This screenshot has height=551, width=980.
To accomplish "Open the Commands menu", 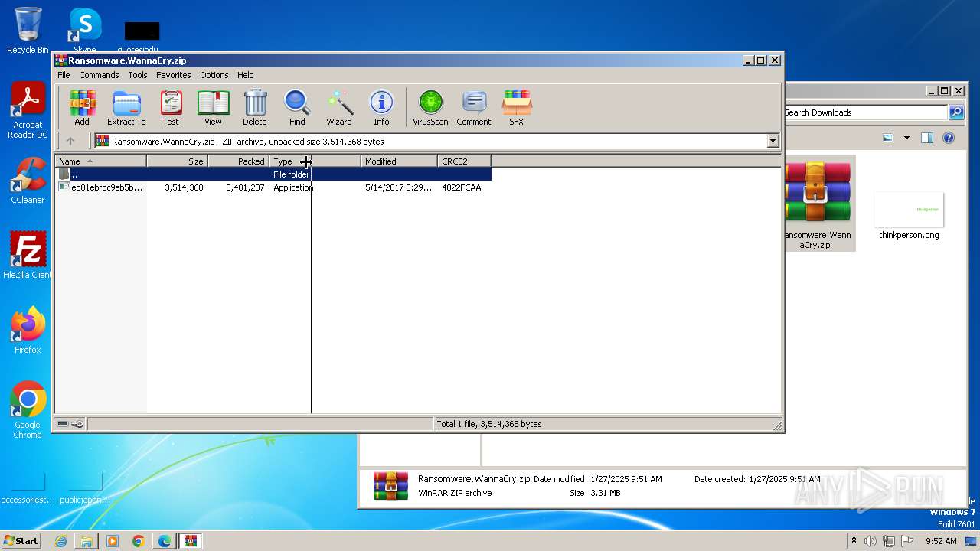I will 99,75.
